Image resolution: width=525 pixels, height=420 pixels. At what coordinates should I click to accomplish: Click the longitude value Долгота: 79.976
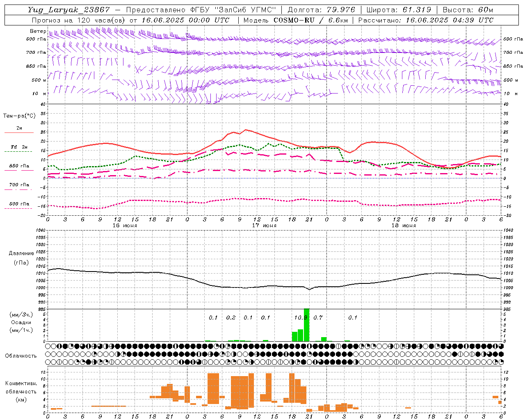[322, 10]
